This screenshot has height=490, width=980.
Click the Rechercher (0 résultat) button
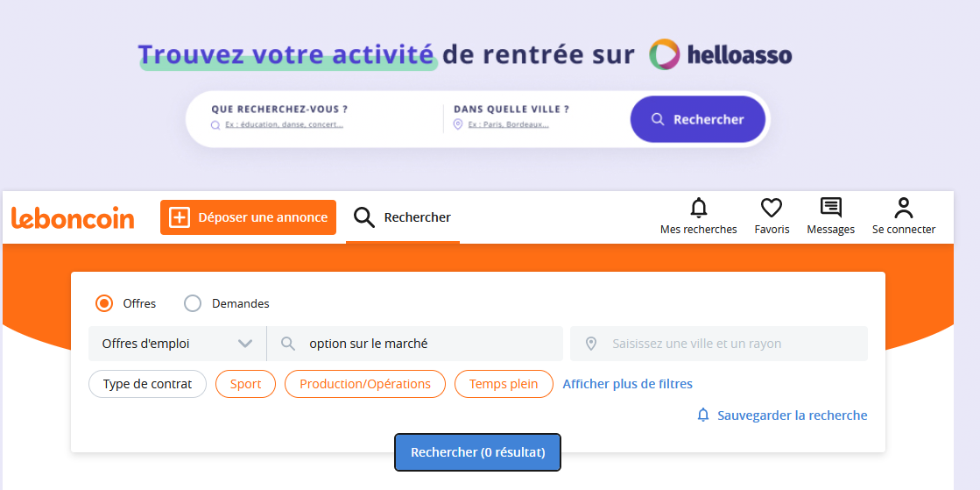(477, 452)
